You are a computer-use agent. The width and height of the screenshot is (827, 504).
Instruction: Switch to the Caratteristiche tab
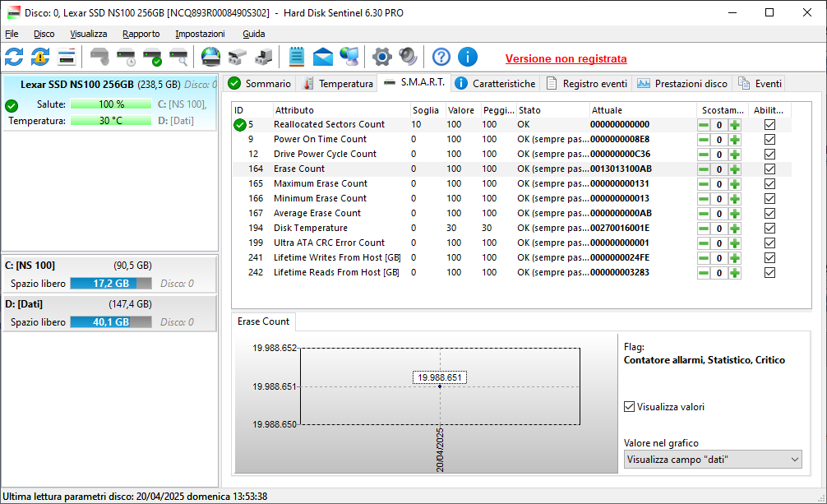click(x=495, y=83)
